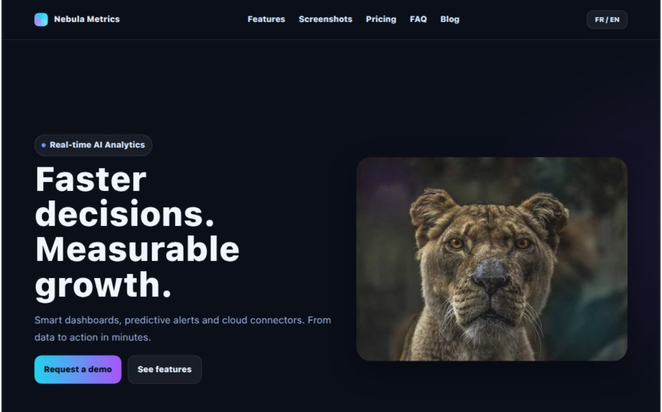Click the Real-time AI Analytics badge
The height and width of the screenshot is (412, 662).
pos(93,145)
